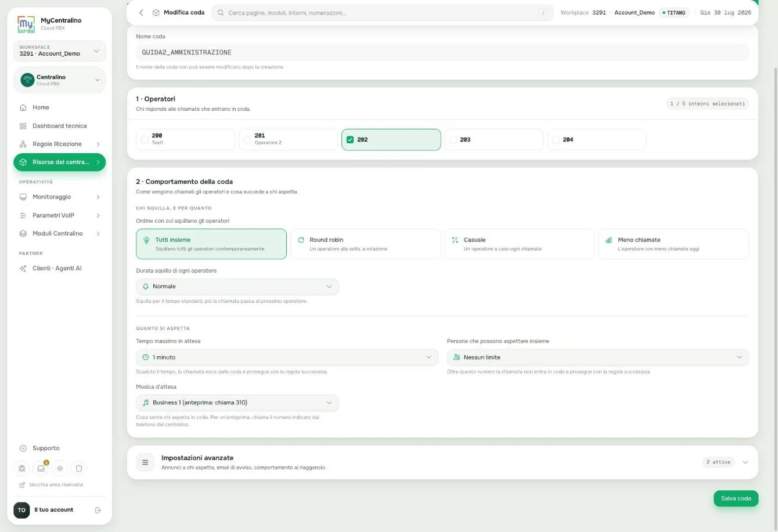
Task: Click the bell icon in Durata squillo field
Action: pyautogui.click(x=146, y=287)
